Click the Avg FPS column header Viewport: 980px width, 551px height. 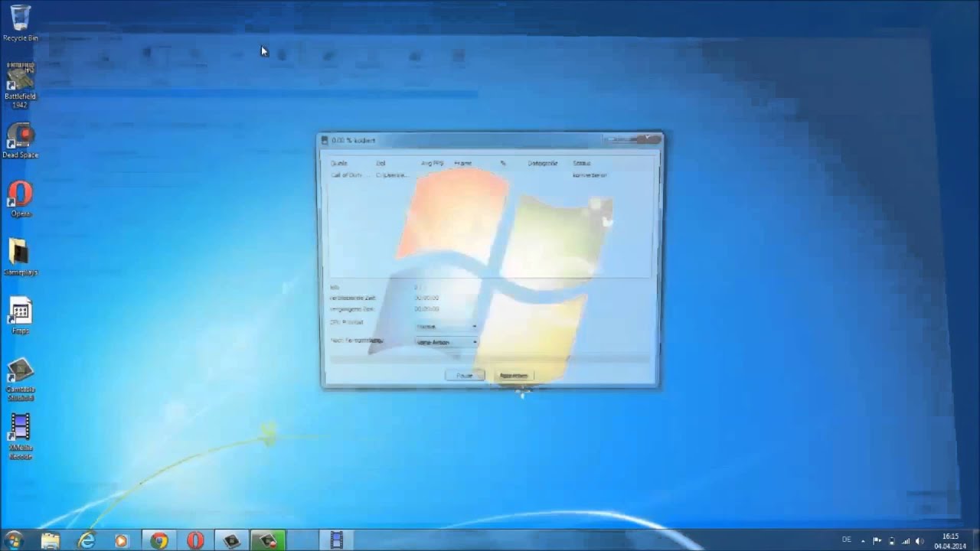[433, 163]
